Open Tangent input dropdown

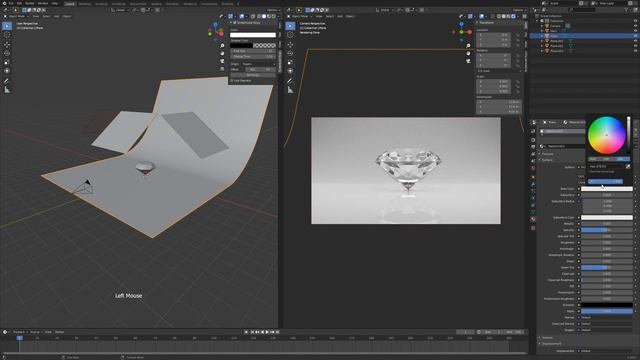pos(607,330)
